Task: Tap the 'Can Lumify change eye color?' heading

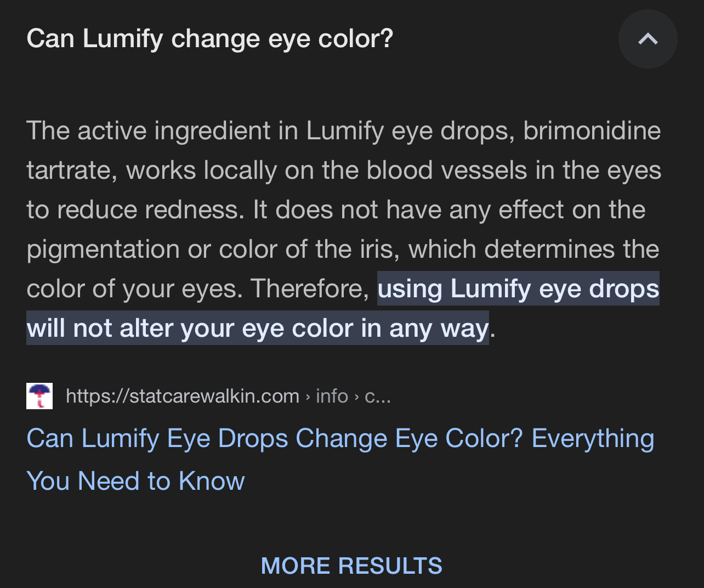Action: [210, 39]
